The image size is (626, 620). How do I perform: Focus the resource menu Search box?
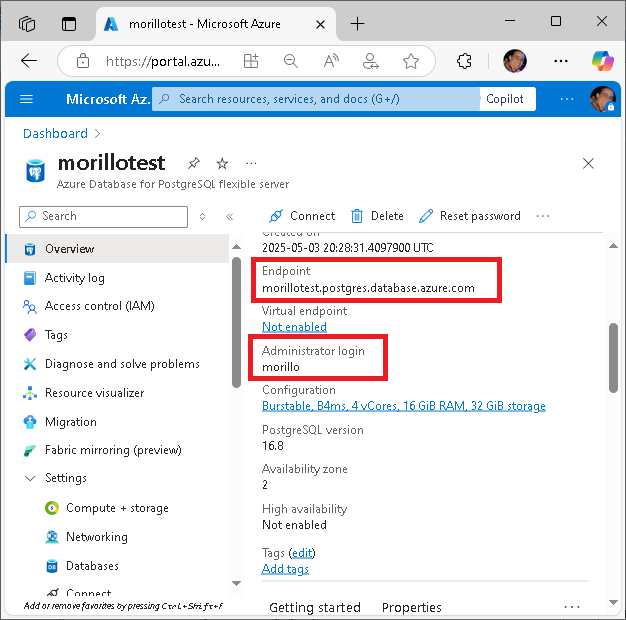103,217
